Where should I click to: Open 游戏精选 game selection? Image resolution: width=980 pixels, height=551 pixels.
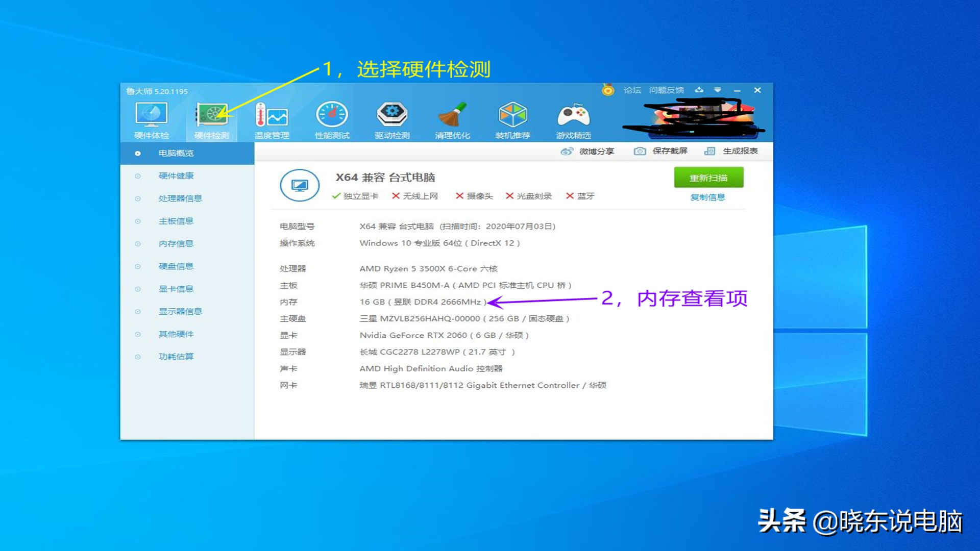(573, 117)
